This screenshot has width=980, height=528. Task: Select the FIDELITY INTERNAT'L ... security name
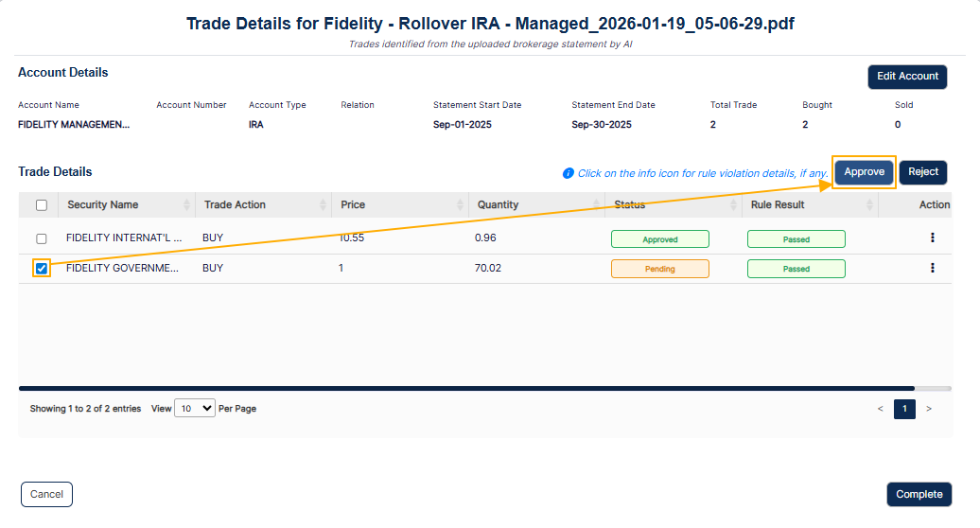(x=124, y=238)
